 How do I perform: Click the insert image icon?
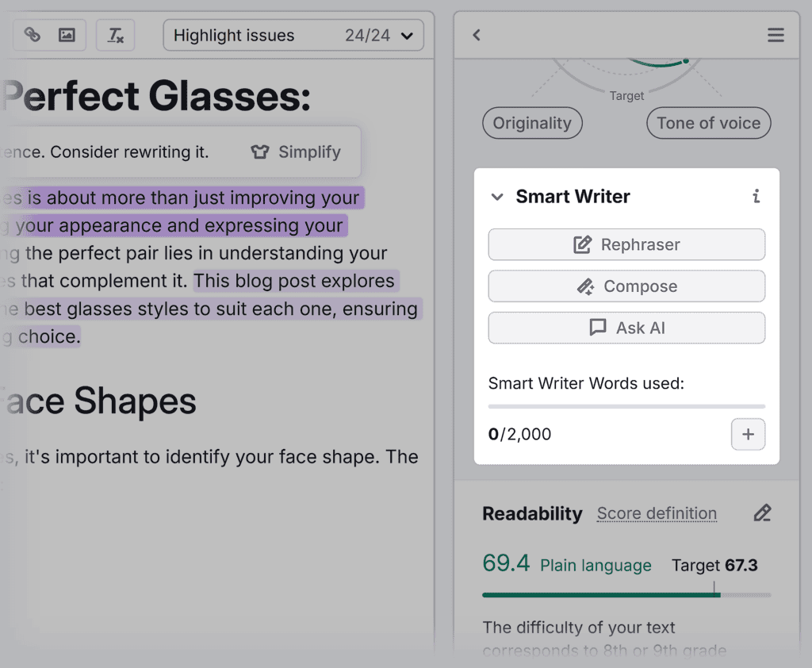pos(67,35)
